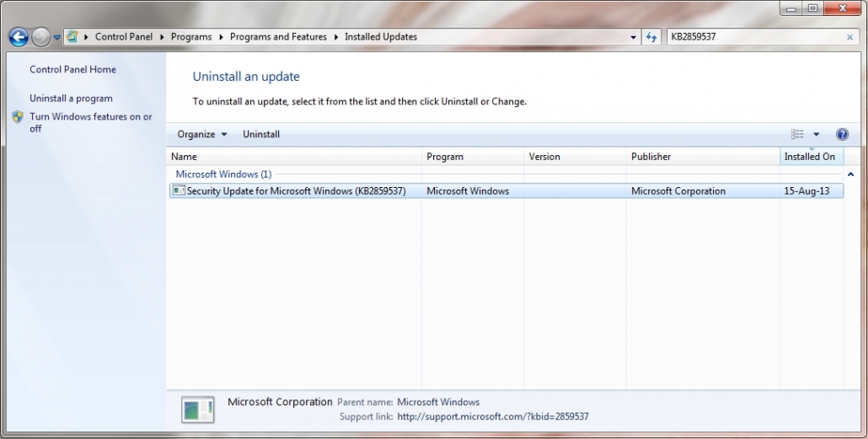Click the shield icon beside Windows features
868x439 pixels.
coord(18,117)
